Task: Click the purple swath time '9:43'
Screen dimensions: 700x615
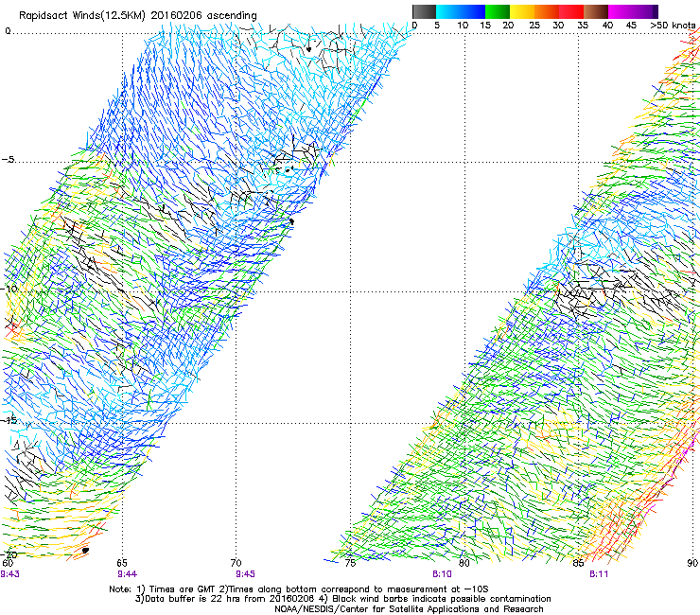Action: (9, 574)
